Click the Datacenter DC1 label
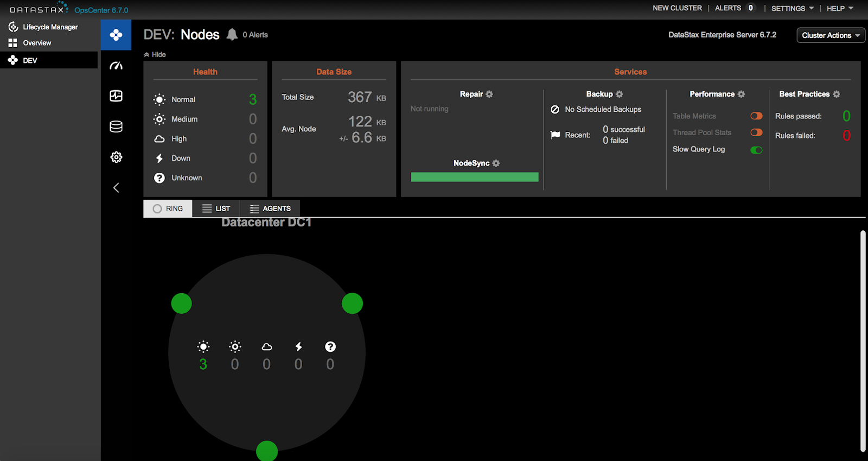Image resolution: width=868 pixels, height=461 pixels. click(266, 222)
